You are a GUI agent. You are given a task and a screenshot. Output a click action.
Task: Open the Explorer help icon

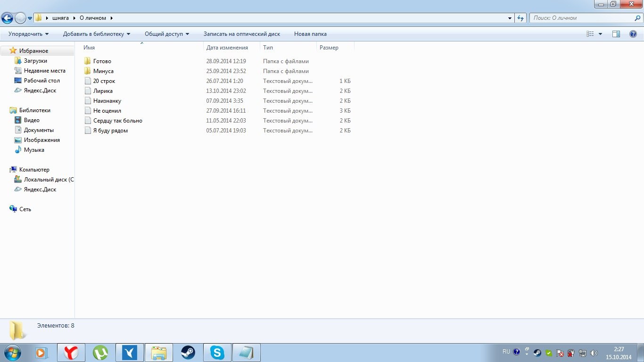[633, 34]
